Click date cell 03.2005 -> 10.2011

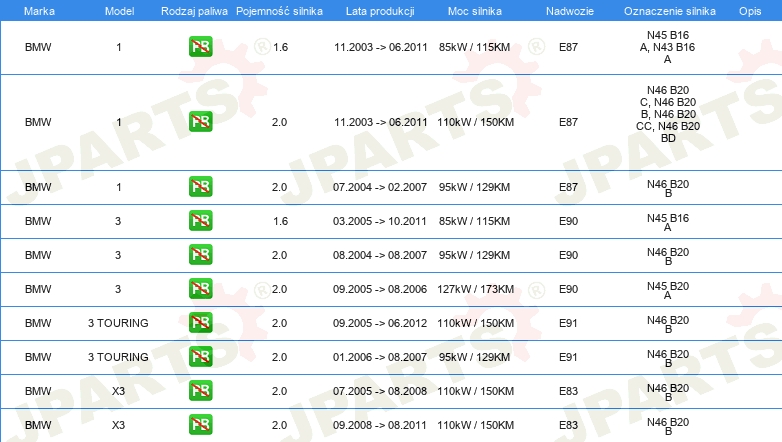click(x=380, y=221)
